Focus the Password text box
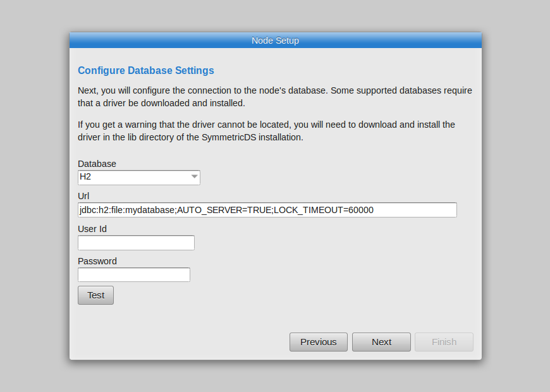This screenshot has width=550, height=392. pyautogui.click(x=134, y=275)
